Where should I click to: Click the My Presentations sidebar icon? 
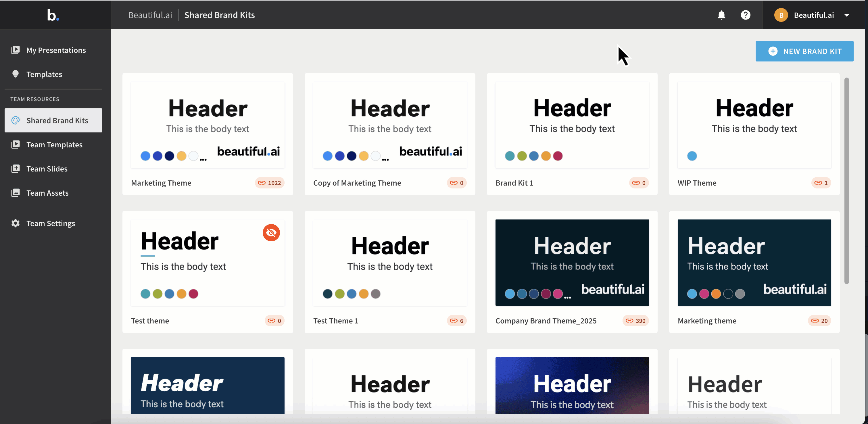coord(16,50)
